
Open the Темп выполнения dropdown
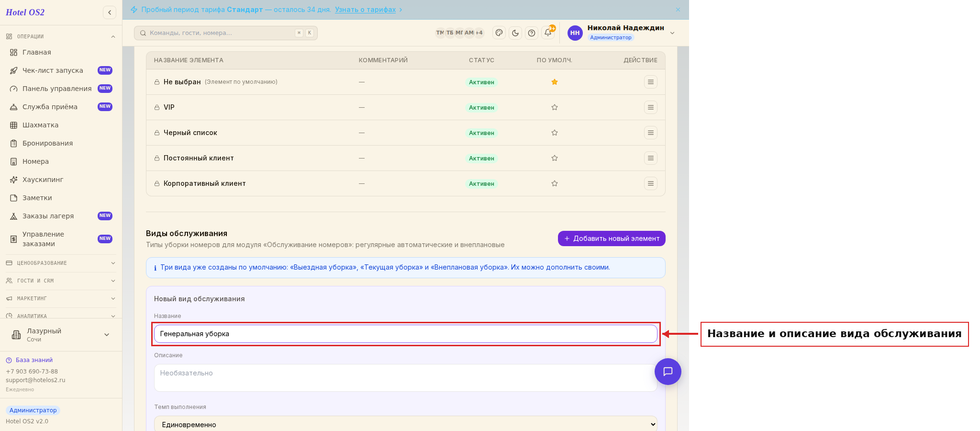point(406,424)
